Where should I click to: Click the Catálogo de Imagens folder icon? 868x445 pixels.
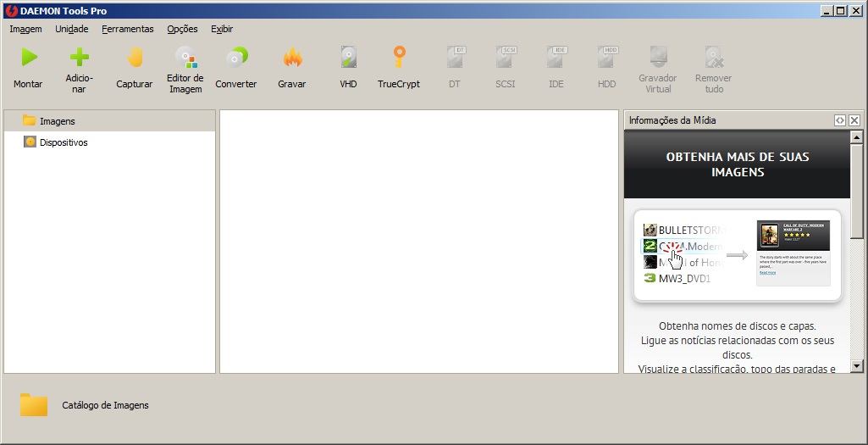[34, 404]
